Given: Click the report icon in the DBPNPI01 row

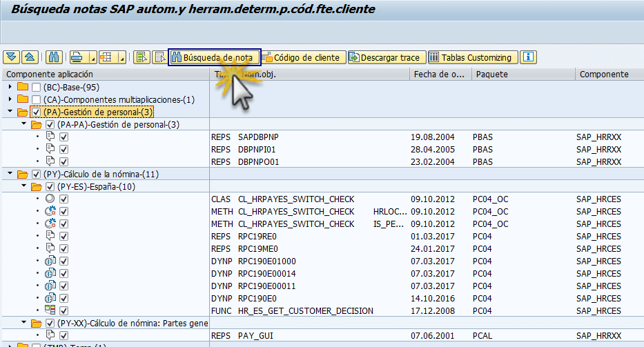Looking at the screenshot, I should (x=50, y=148).
